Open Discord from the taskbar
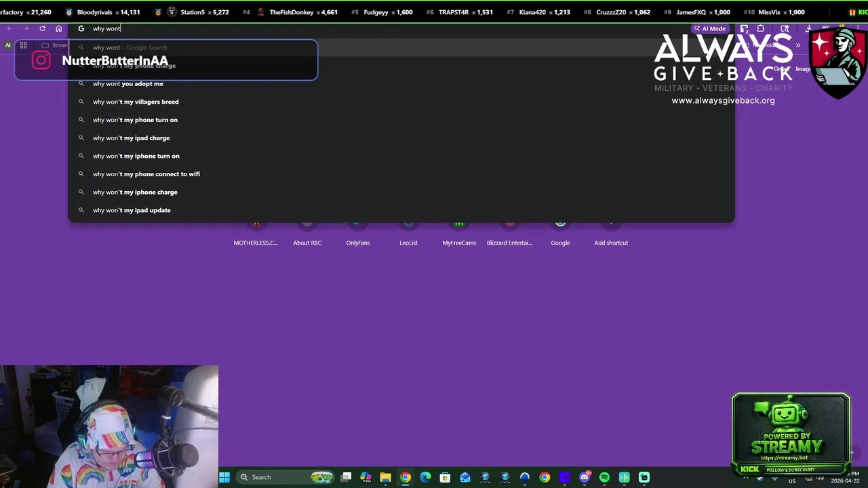The height and width of the screenshot is (488, 868). (585, 477)
